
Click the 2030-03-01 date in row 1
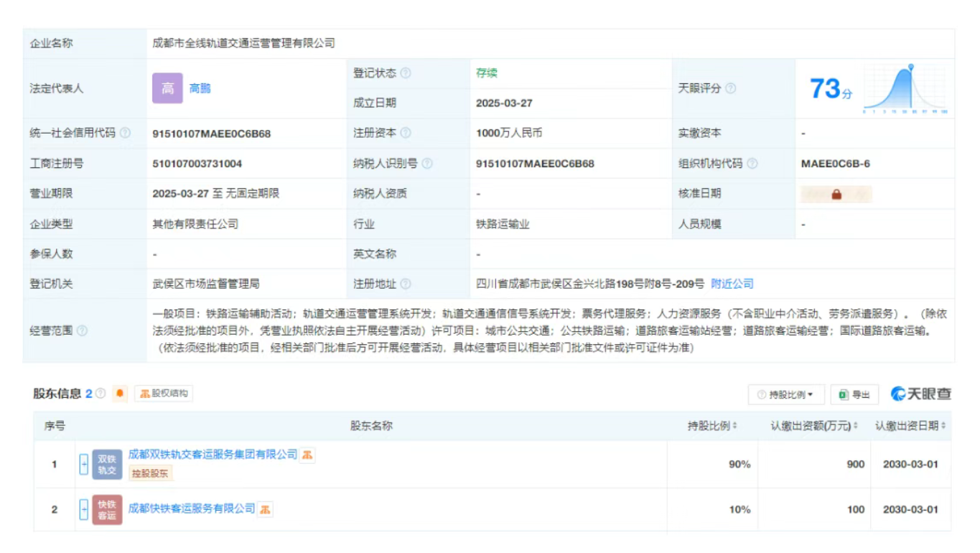pos(910,465)
